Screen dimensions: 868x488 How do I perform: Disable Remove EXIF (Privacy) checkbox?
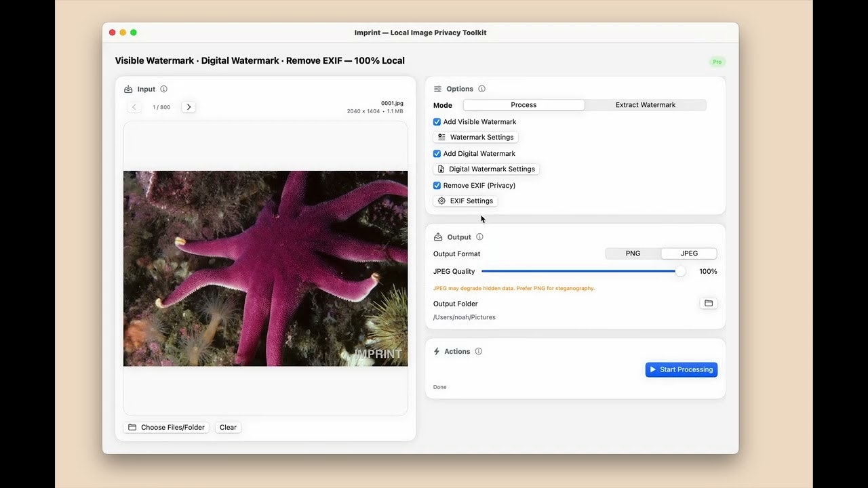pyautogui.click(x=437, y=186)
